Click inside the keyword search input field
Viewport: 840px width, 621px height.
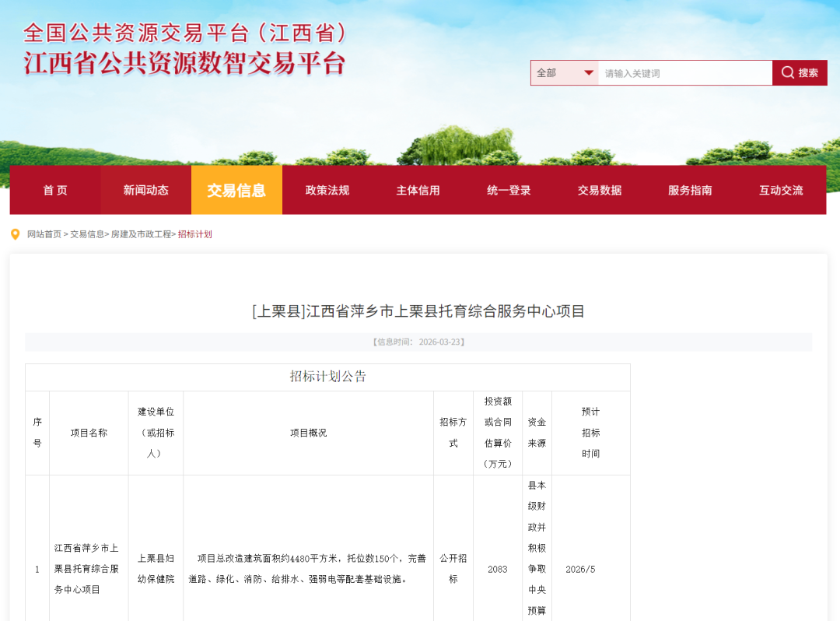tap(684, 72)
